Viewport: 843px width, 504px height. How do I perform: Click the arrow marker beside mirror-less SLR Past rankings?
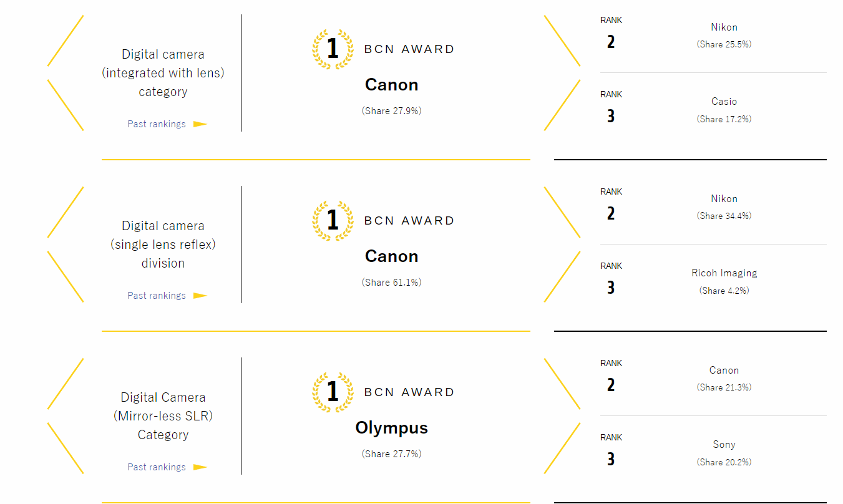coord(200,467)
